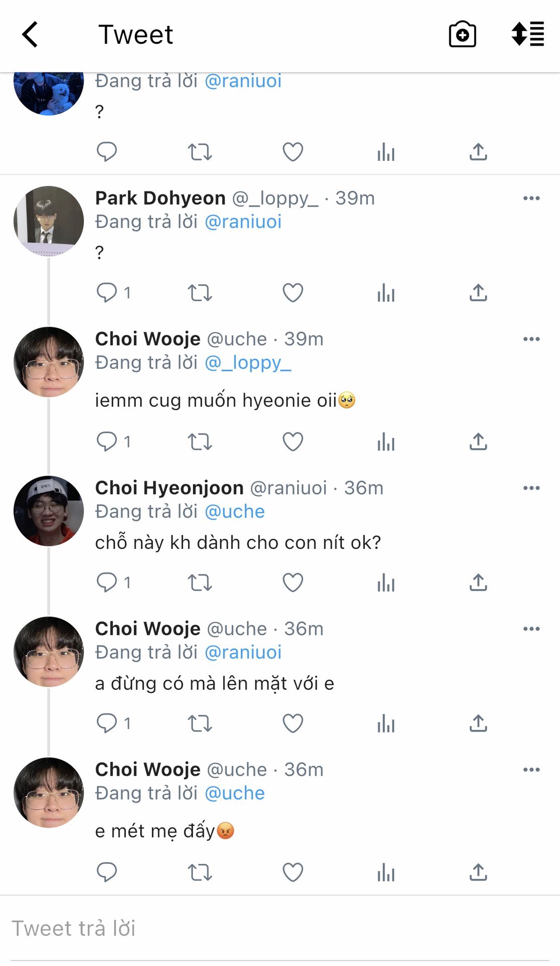
Task: Share Choi Hyeonjoon's reply tweet
Action: [478, 582]
